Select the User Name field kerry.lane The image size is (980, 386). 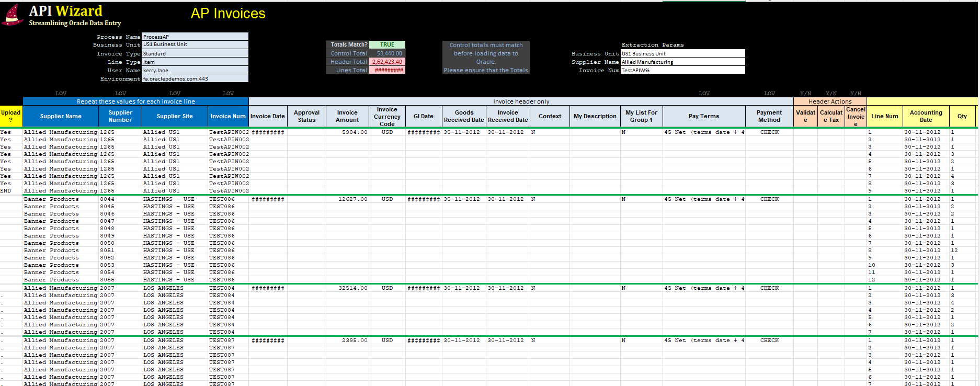[x=195, y=70]
